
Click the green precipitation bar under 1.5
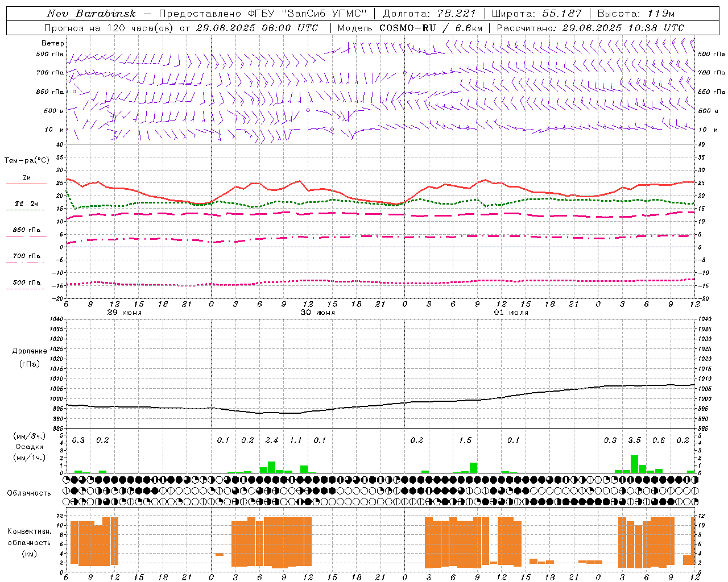tap(473, 468)
